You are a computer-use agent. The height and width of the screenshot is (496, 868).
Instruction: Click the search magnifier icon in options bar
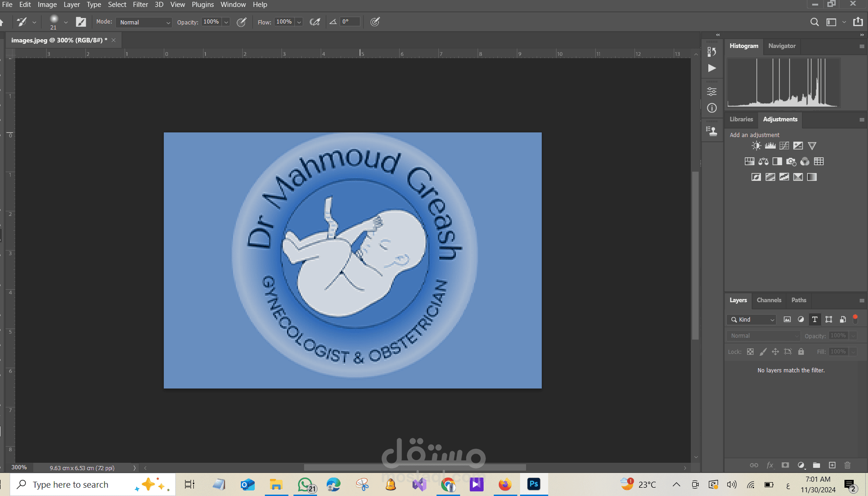pos(814,22)
